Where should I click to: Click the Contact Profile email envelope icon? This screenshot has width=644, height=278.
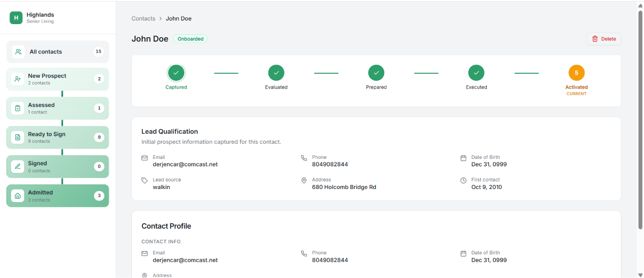pos(145,254)
